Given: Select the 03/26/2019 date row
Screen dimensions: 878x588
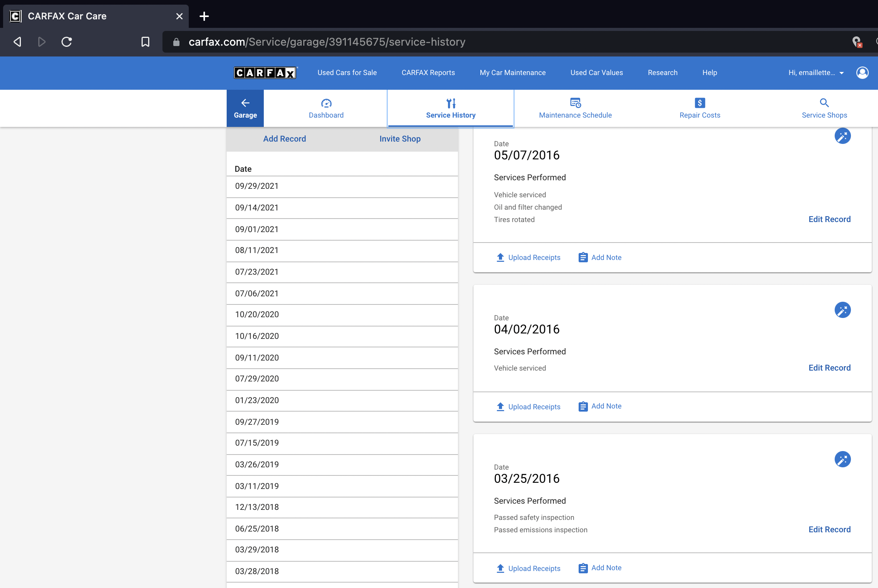Looking at the screenshot, I should coord(342,465).
